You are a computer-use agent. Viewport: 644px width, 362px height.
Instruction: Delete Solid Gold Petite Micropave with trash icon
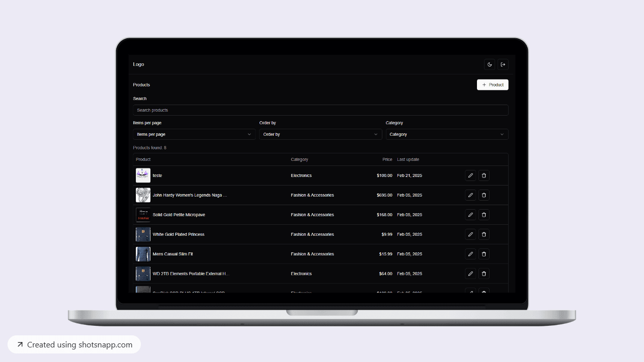484,215
